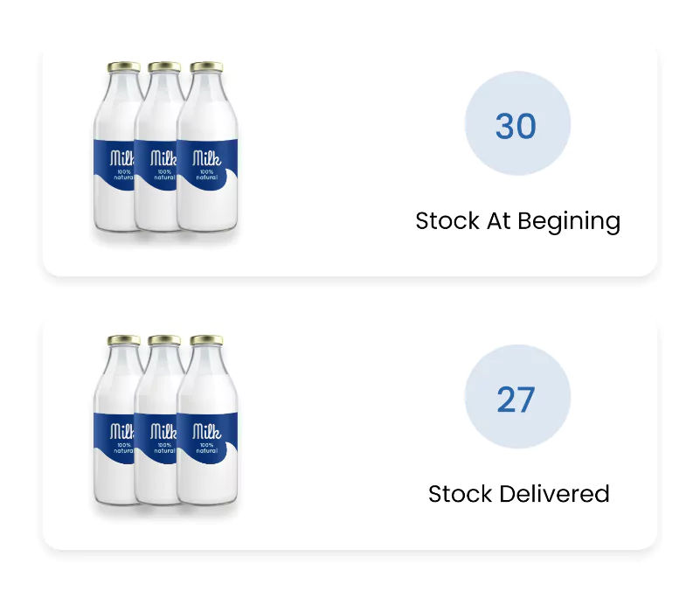700x598 pixels.
Task: Click the gold cap of middle bottle in top card
Action: (x=164, y=67)
